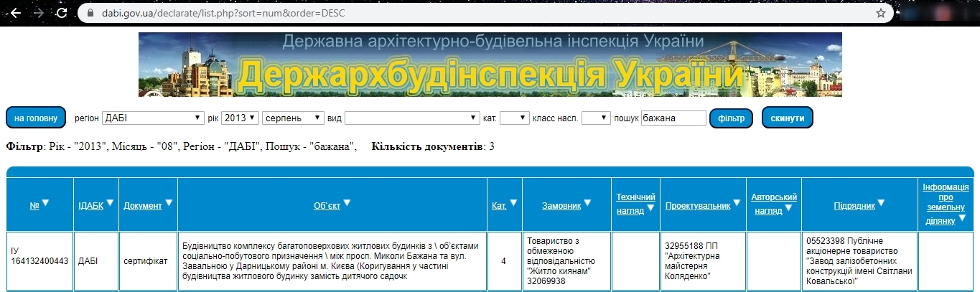Select the 'Архітектурна майстерня Коляденко' designer cell
This screenshot has height=292, width=980.
tap(703, 261)
